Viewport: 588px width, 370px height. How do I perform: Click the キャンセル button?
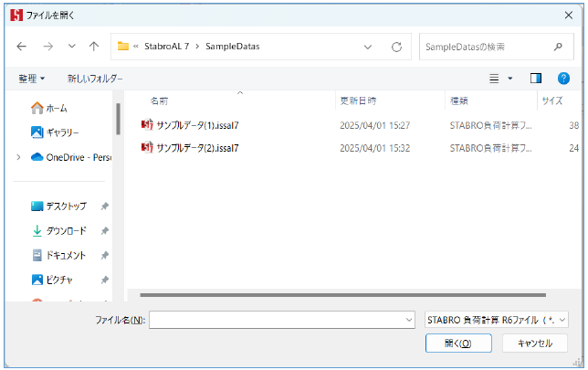535,344
